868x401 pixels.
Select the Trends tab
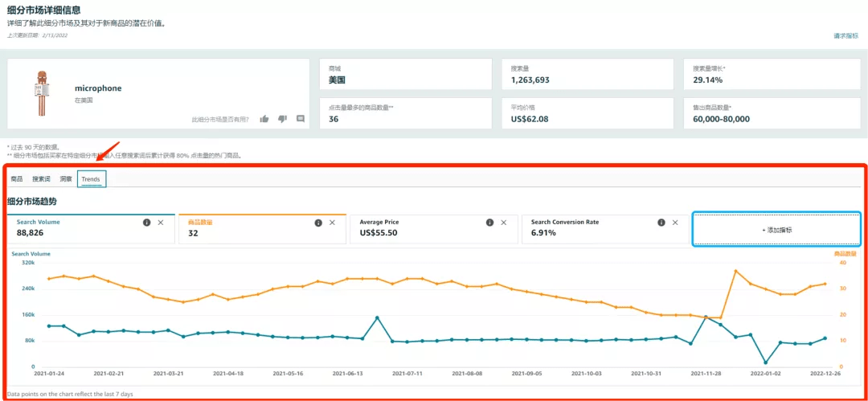[x=91, y=179]
